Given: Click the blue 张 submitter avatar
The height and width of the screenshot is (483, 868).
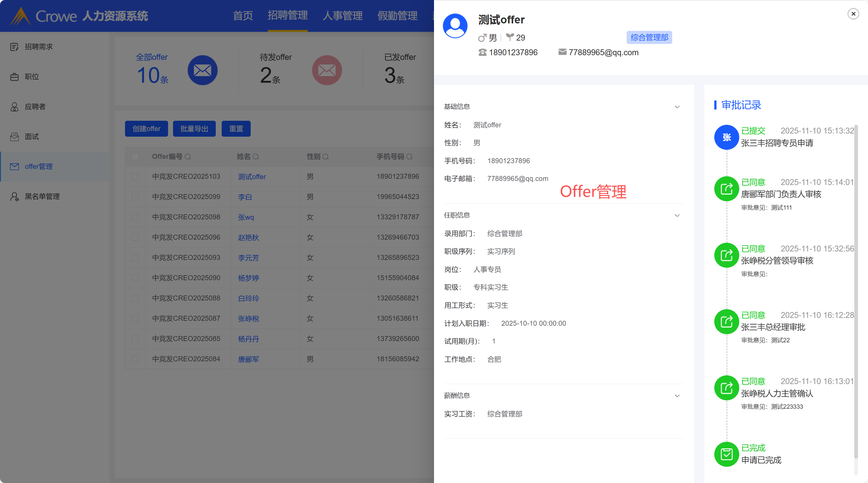Looking at the screenshot, I should (726, 137).
